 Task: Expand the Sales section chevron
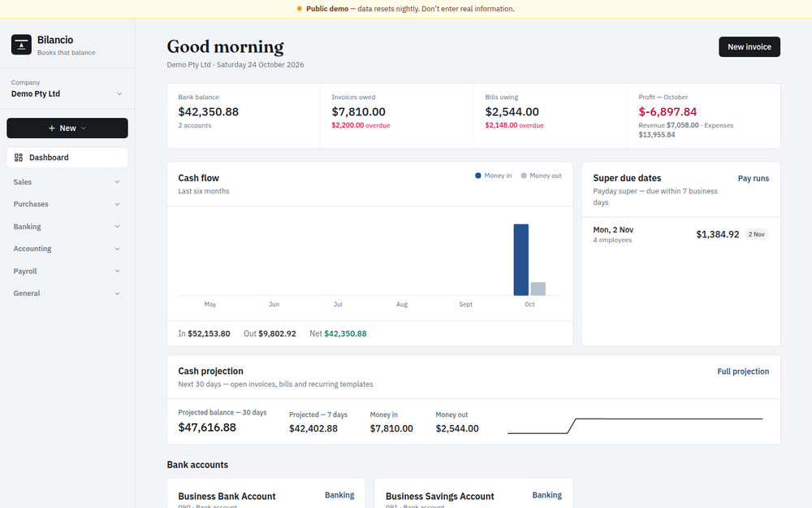[x=117, y=182]
